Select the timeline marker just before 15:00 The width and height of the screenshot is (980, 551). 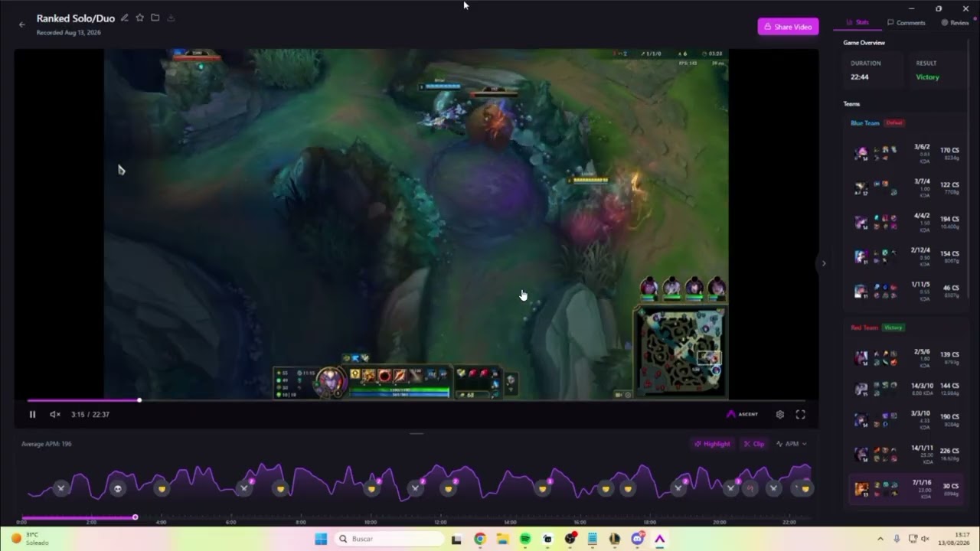click(543, 488)
